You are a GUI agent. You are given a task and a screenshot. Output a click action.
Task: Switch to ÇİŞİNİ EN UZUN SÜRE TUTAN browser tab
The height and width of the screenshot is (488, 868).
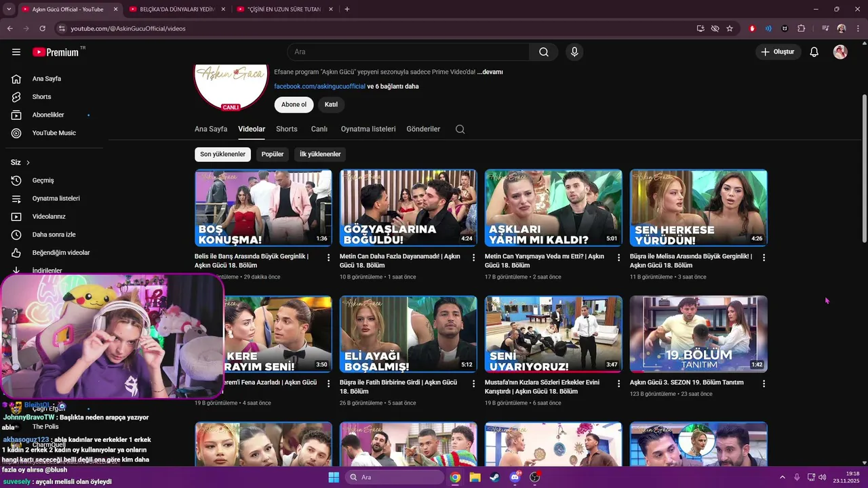[x=284, y=9]
